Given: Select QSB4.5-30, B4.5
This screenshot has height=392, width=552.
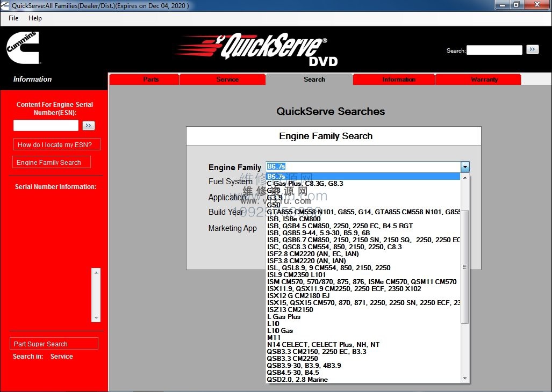Looking at the screenshot, I should [x=363, y=373].
